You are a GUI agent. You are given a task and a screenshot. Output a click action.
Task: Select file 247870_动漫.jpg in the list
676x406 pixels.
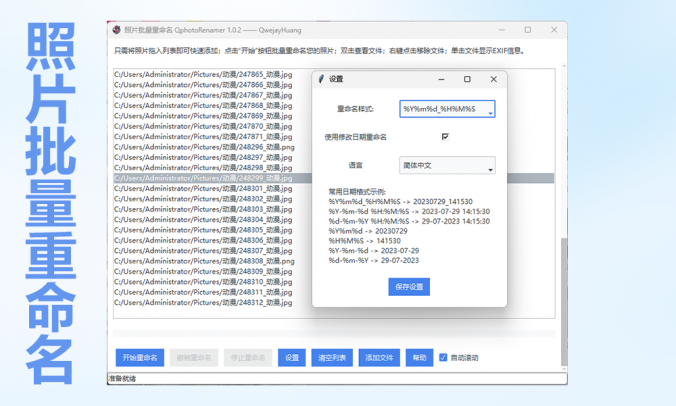(203, 126)
